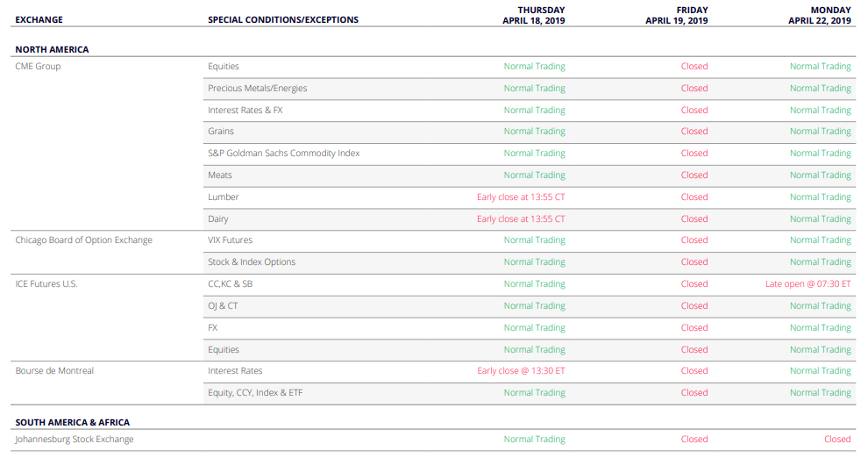
Task: Click the SOUTH AMERICA & AFRICA heading
Action: pyautogui.click(x=73, y=422)
